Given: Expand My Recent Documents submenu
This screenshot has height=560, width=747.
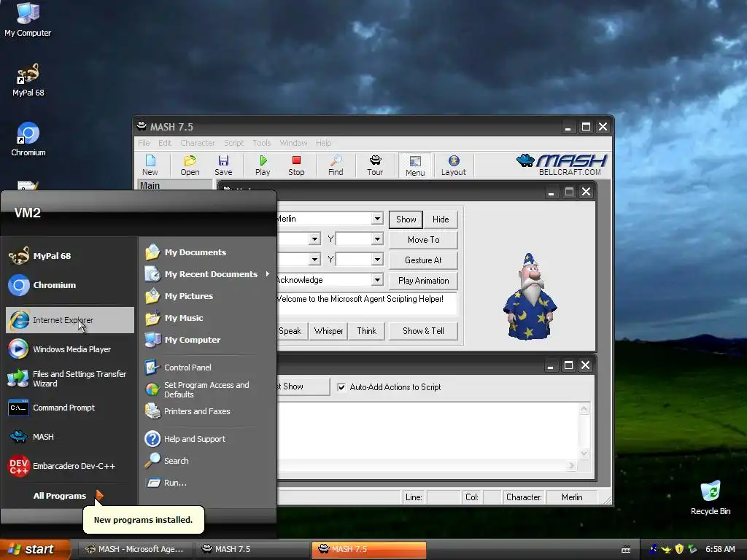Looking at the screenshot, I should [x=208, y=274].
